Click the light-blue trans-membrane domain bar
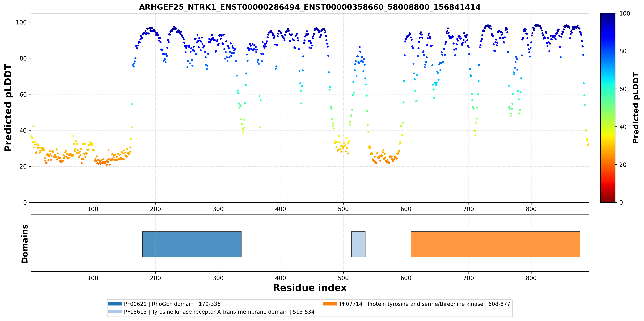644x321 pixels. click(358, 244)
